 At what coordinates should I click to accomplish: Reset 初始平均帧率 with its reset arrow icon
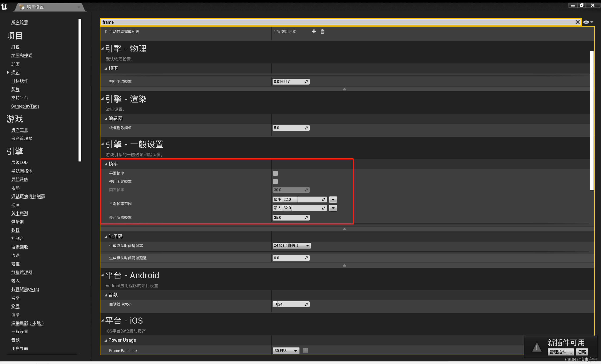pyautogui.click(x=306, y=81)
